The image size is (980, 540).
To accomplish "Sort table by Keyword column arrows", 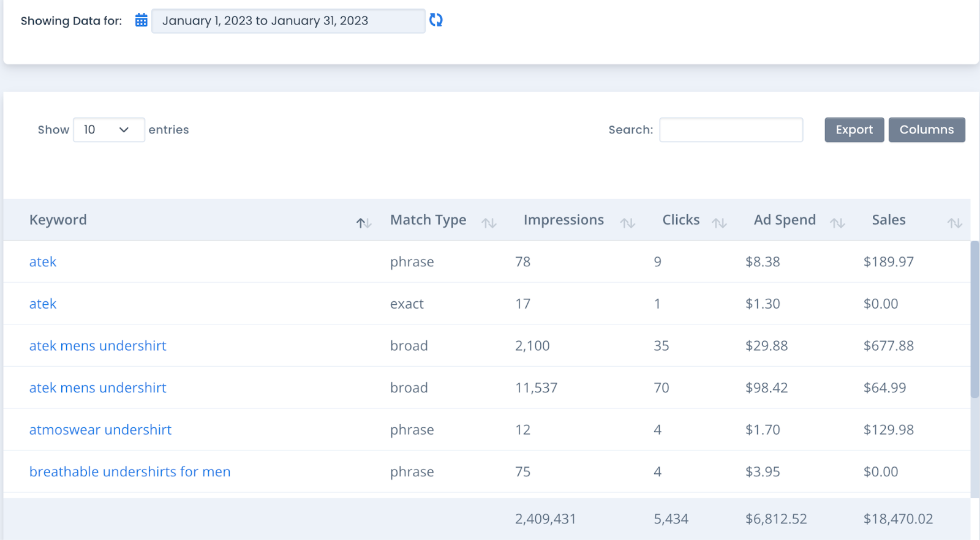I will pos(364,223).
